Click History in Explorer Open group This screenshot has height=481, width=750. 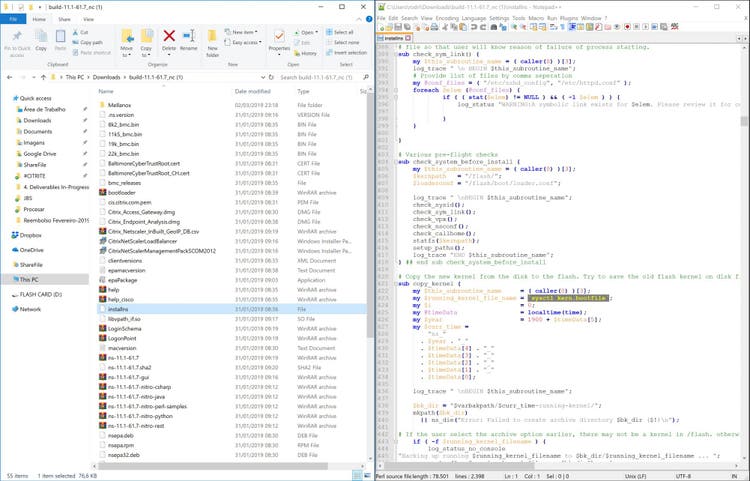(306, 53)
